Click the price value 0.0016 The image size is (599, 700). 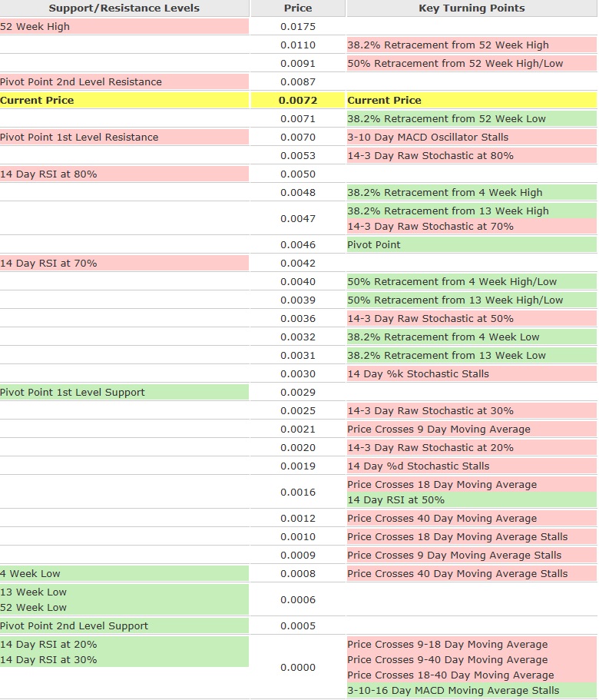pos(298,493)
